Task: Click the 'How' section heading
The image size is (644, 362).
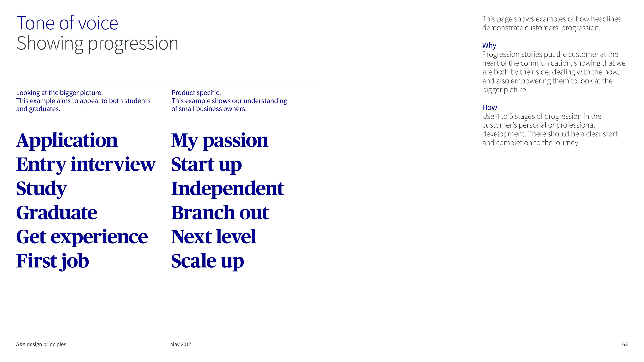Action: point(489,107)
